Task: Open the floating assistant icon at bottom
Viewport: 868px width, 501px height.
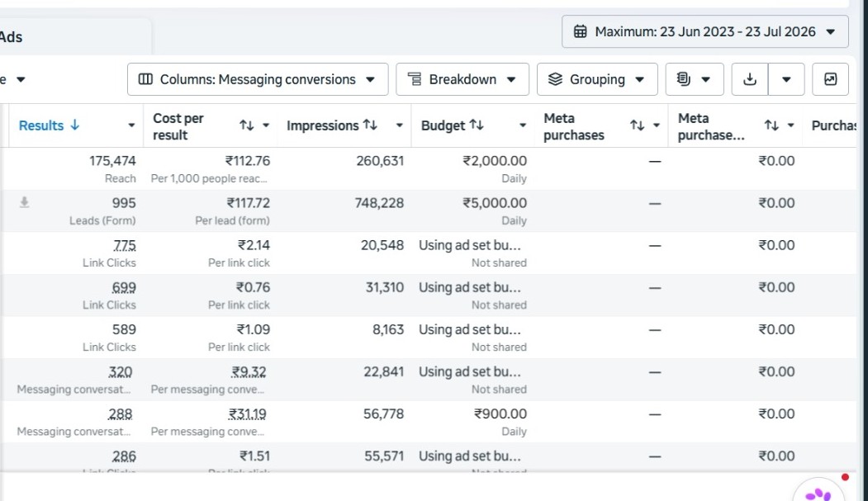Action: [x=818, y=492]
